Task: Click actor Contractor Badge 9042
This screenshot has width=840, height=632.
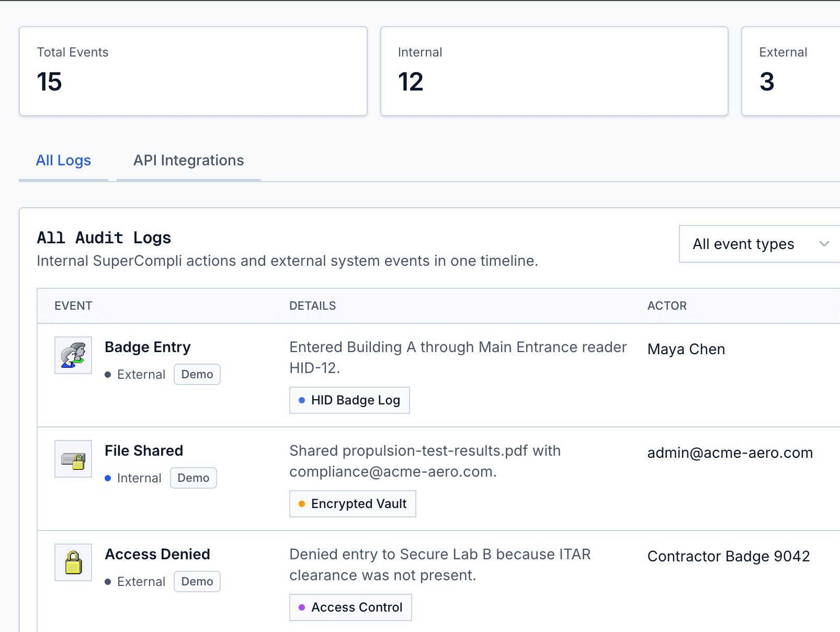Action: [729, 557]
